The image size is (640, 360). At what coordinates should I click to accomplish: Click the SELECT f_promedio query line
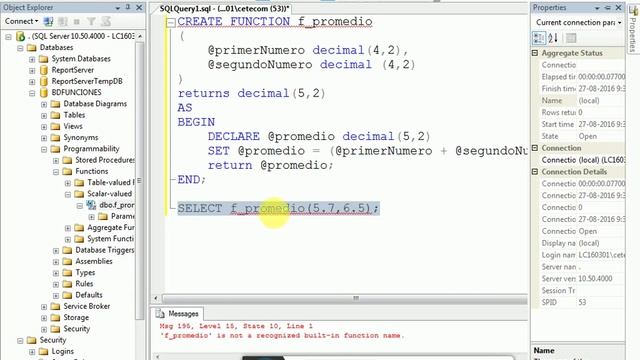pos(278,208)
